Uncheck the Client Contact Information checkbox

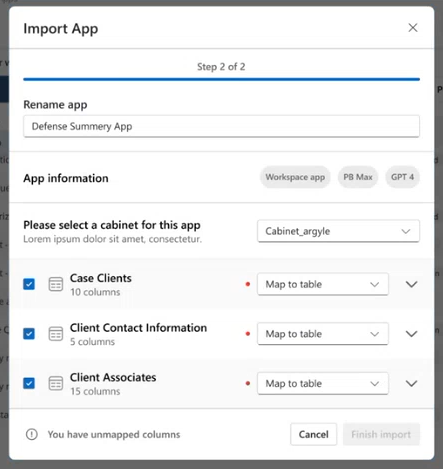pyautogui.click(x=29, y=334)
